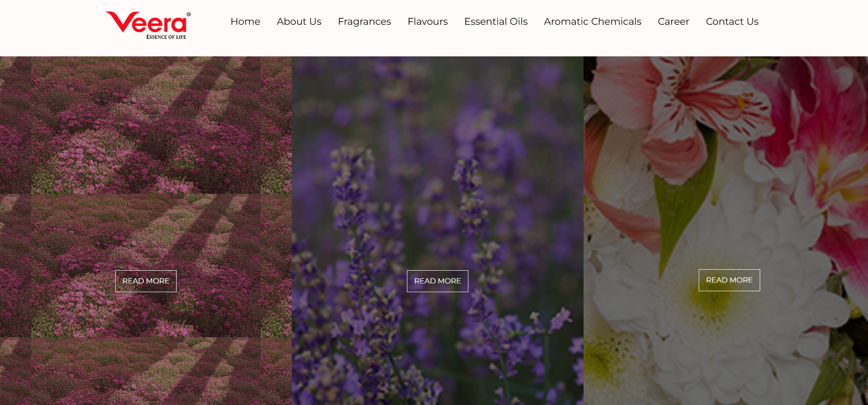Click the Veera logo

pyautogui.click(x=148, y=25)
